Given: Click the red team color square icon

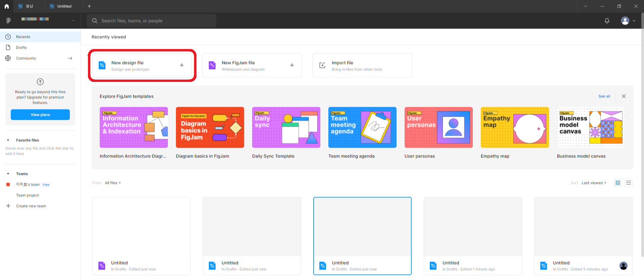Looking at the screenshot, I should point(8,184).
